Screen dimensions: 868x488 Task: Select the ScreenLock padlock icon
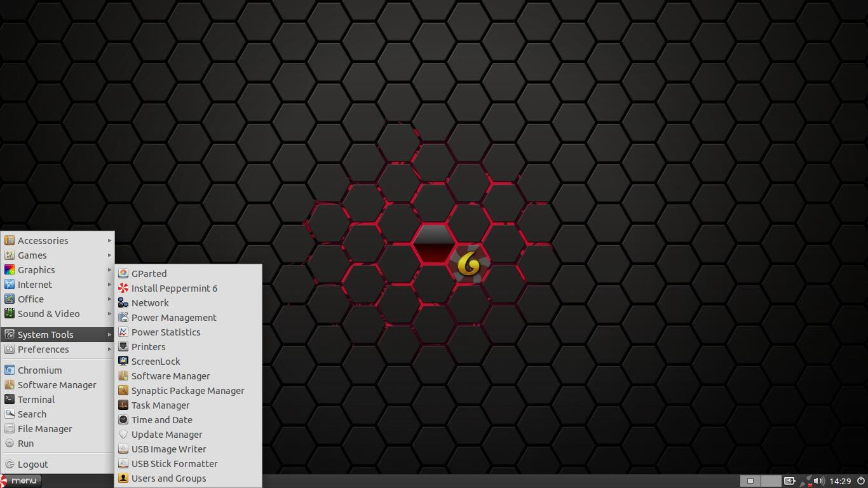tap(123, 362)
